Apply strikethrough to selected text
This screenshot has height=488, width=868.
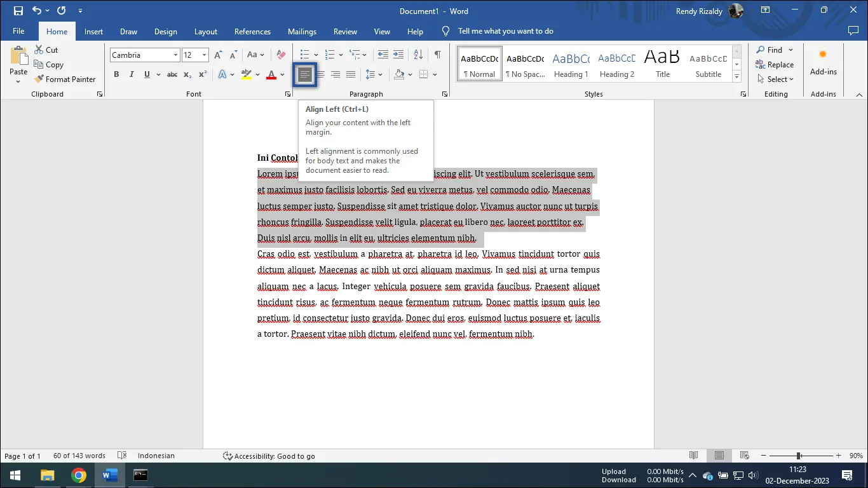pos(172,74)
